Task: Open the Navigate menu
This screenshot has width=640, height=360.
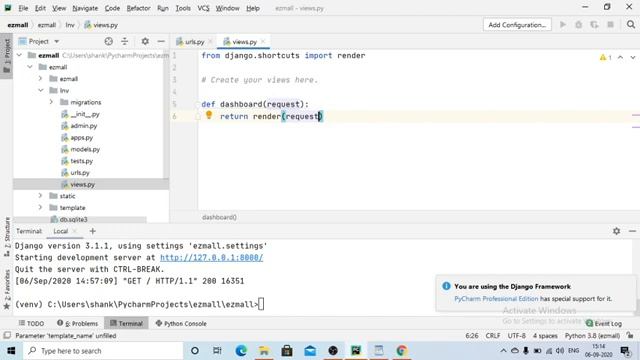Action: click(85, 8)
